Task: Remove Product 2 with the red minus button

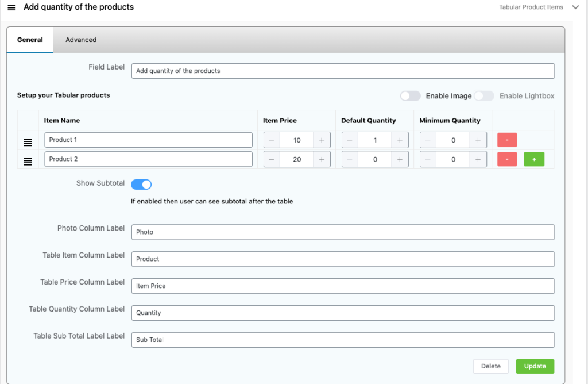Action: pos(507,159)
